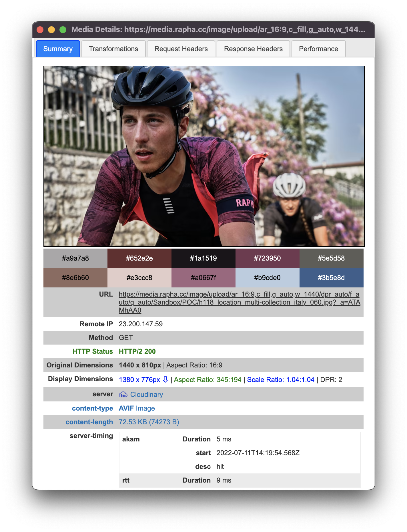The width and height of the screenshot is (407, 532).
Task: Open the media.rapha.cc image URL link
Action: (x=240, y=302)
